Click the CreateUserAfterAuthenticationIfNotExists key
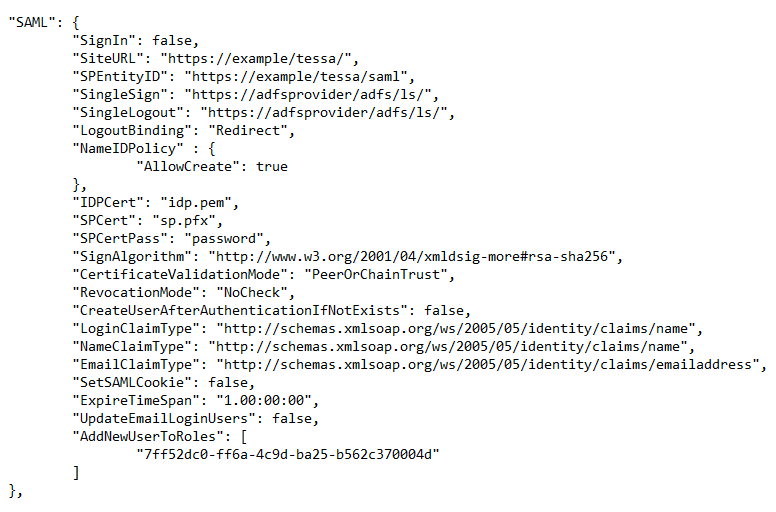Image resolution: width=776 pixels, height=512 pixels. click(243, 311)
